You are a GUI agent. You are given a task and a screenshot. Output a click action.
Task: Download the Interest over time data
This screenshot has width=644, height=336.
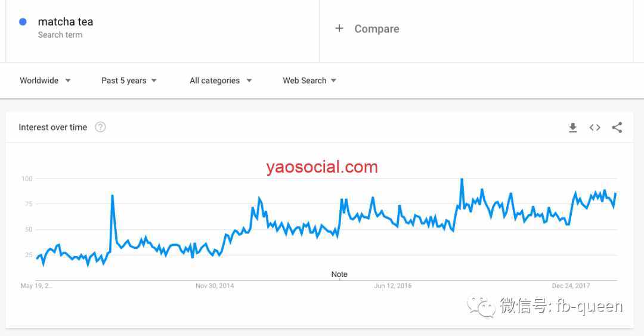point(572,128)
